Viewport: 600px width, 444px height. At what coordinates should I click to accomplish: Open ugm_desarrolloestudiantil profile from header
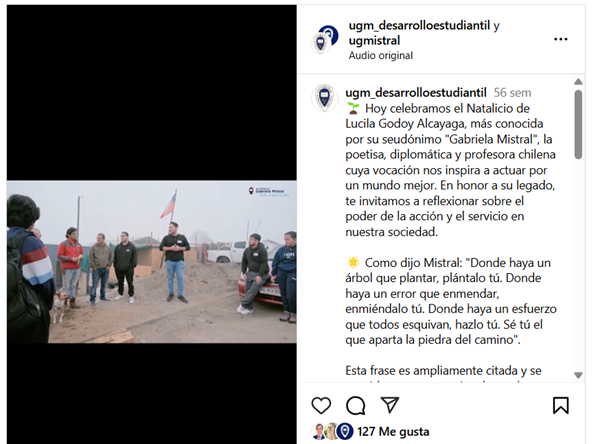click(419, 26)
